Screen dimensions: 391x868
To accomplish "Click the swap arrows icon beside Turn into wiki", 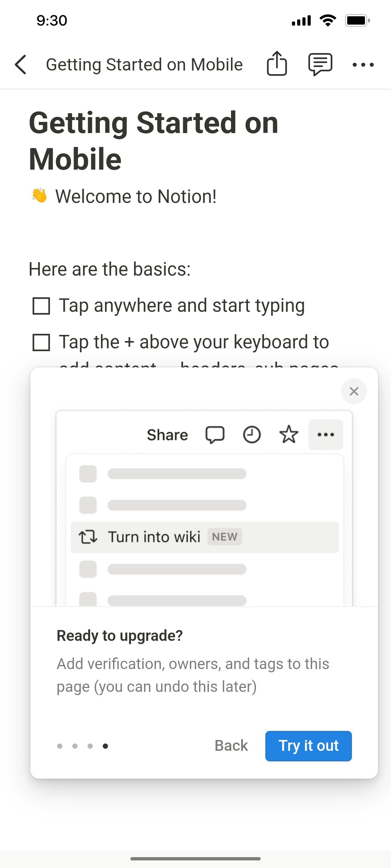I will (88, 537).
